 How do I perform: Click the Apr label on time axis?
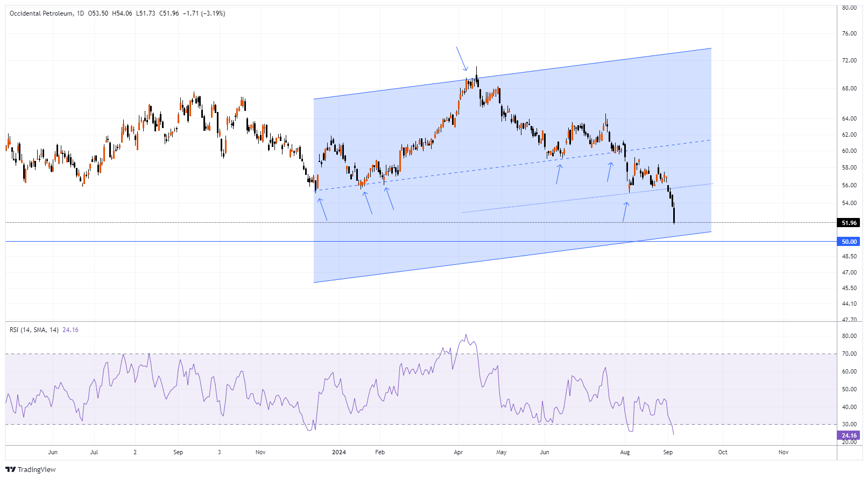coord(458,452)
